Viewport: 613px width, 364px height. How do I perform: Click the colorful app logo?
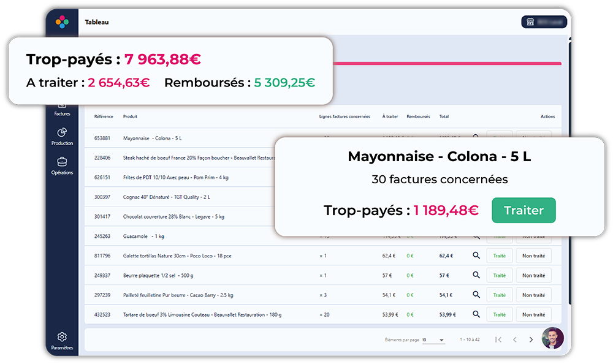pos(62,22)
